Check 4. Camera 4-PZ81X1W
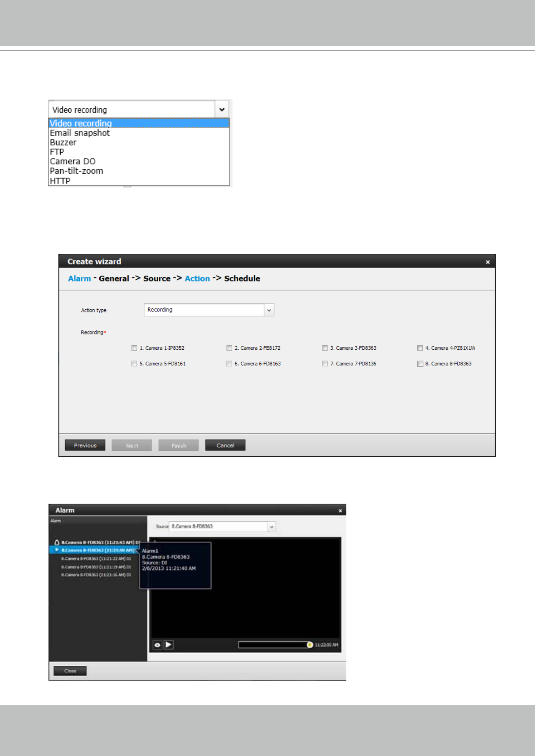This screenshot has height=756, width=535. click(x=420, y=348)
